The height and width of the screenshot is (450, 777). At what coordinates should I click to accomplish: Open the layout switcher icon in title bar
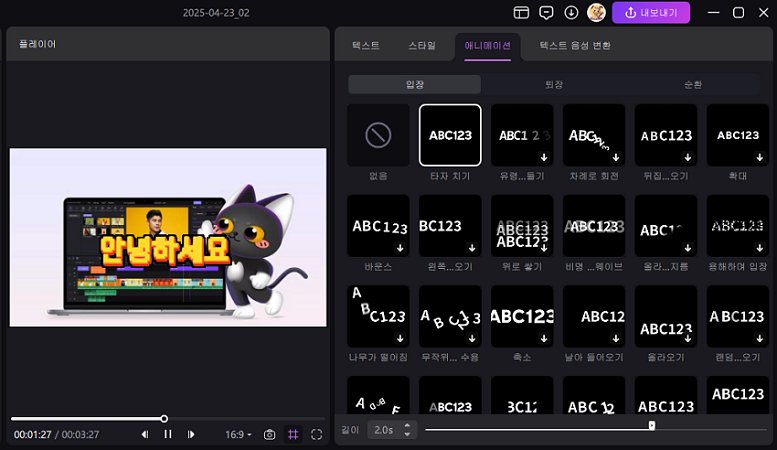[521, 12]
